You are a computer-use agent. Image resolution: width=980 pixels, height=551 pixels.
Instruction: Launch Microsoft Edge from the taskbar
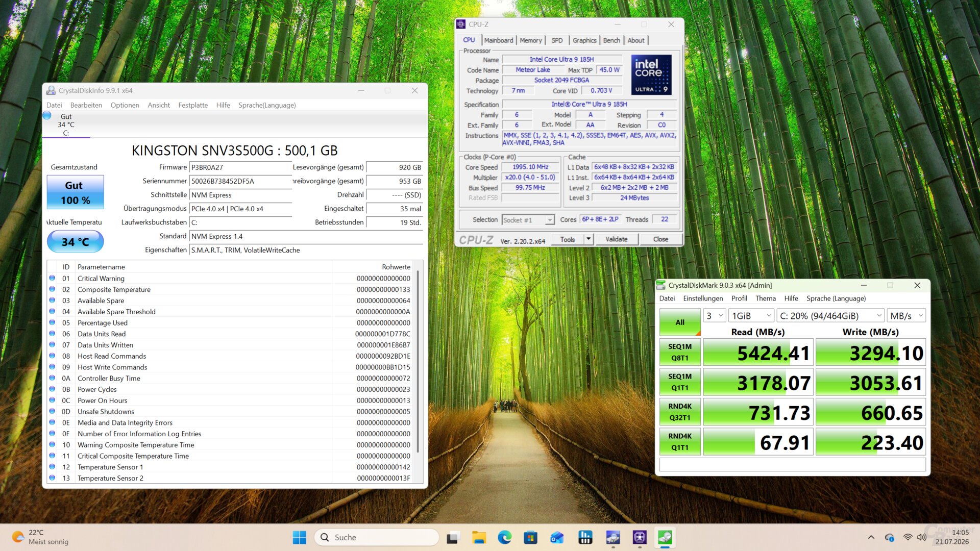click(504, 537)
